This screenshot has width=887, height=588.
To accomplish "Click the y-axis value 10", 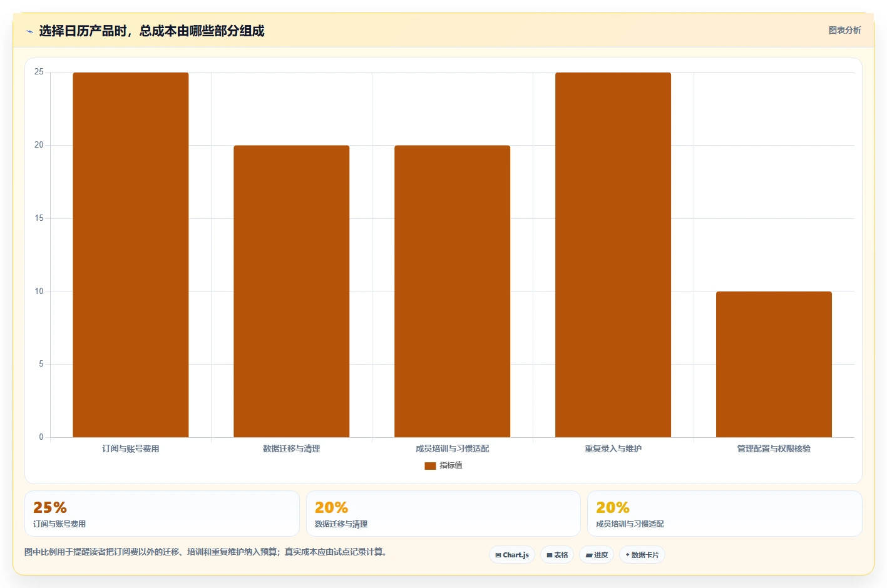I will click(39, 291).
